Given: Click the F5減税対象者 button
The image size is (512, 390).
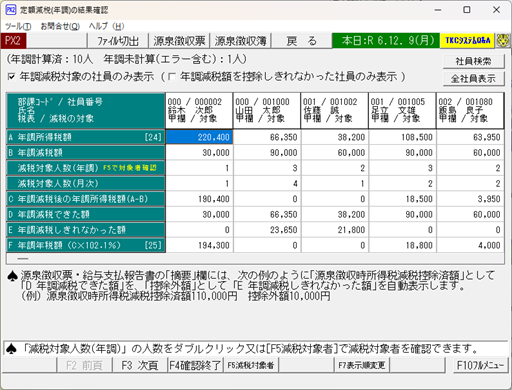Looking at the screenshot, I should [251, 365].
